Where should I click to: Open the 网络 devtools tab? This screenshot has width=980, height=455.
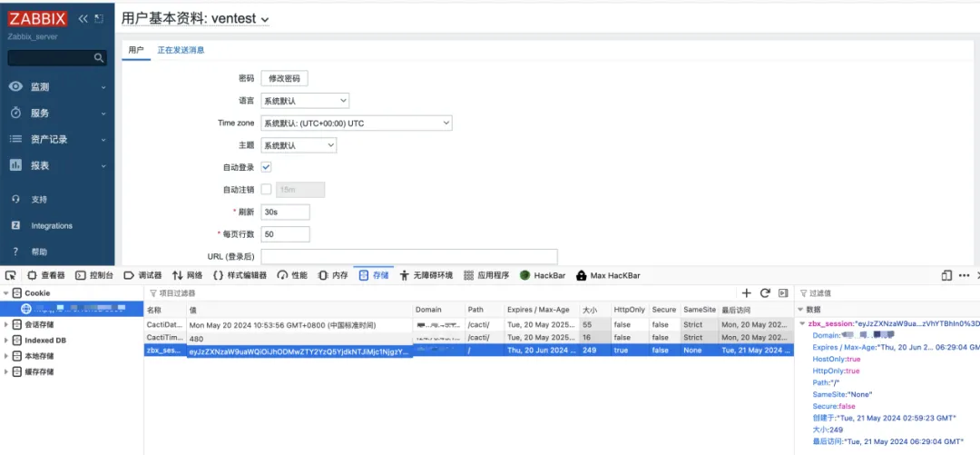[x=188, y=275]
